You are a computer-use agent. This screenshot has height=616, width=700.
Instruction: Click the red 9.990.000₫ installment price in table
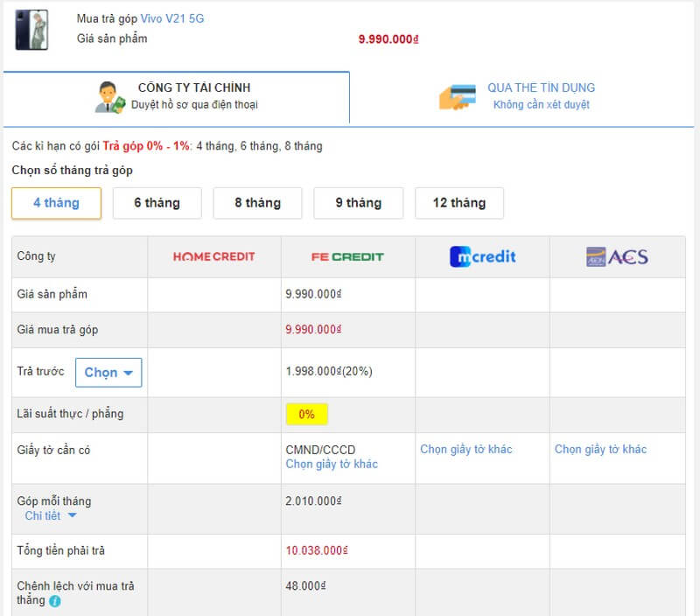(x=313, y=329)
